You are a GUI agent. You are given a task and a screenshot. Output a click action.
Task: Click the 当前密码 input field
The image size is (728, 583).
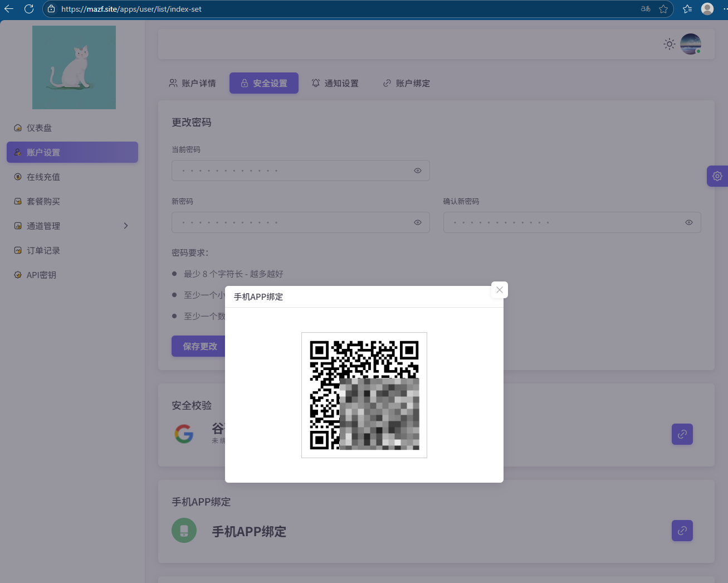pyautogui.click(x=301, y=171)
